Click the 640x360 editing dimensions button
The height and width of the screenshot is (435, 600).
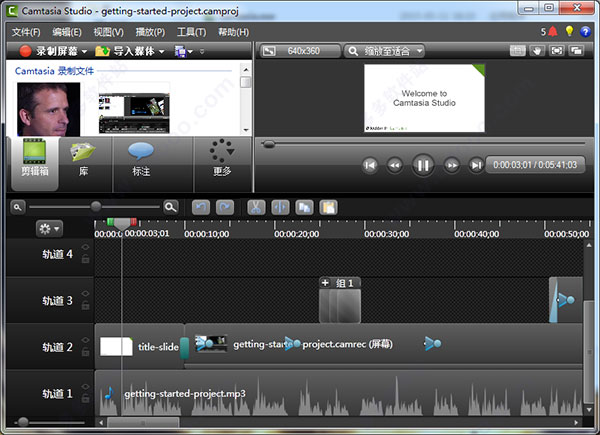click(x=300, y=51)
